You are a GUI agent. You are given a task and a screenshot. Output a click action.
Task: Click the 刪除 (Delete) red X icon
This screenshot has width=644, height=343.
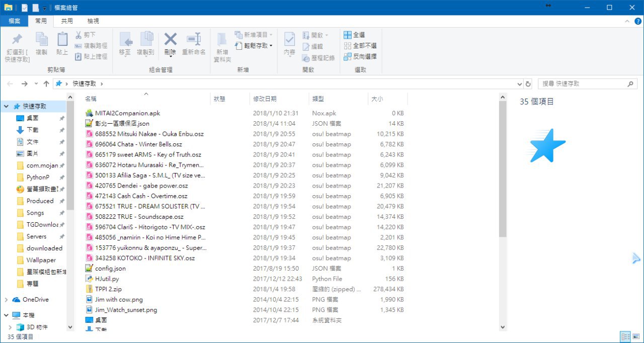(x=170, y=40)
